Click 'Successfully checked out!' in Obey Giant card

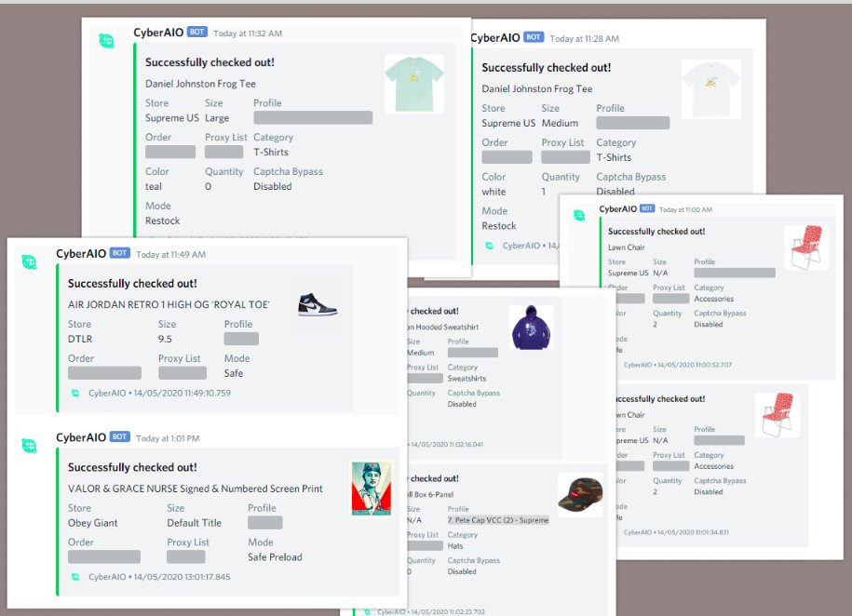coord(132,467)
